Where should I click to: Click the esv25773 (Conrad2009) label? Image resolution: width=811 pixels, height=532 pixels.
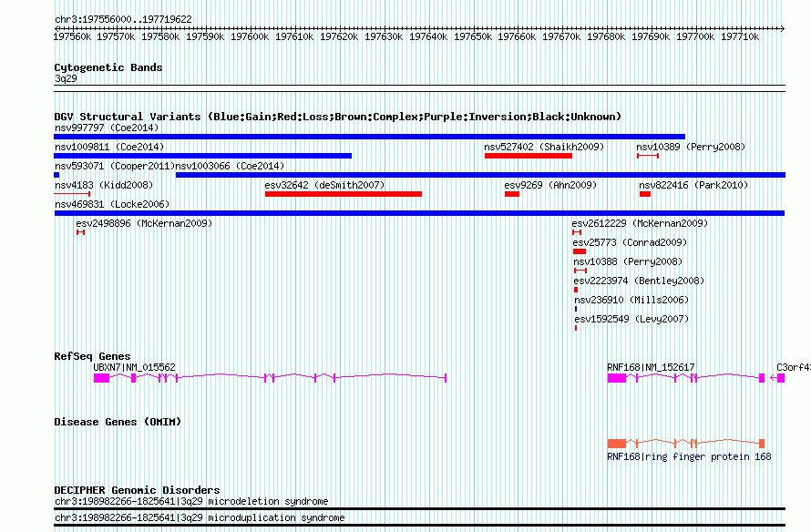pos(630,242)
